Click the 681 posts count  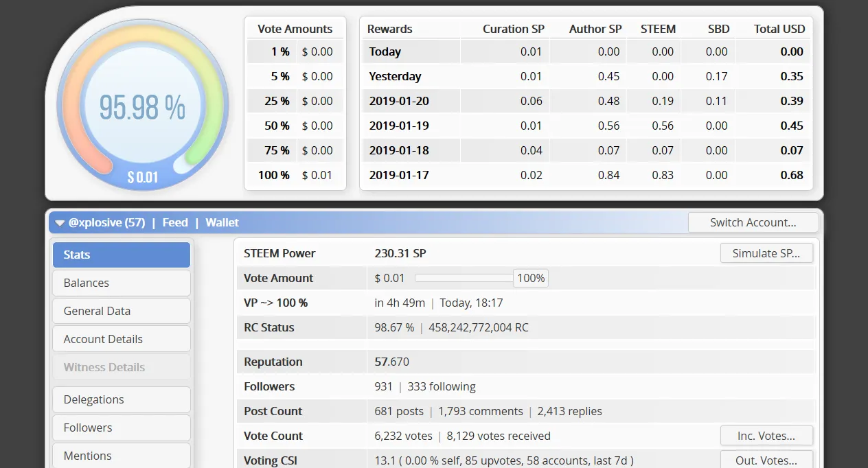coord(399,411)
